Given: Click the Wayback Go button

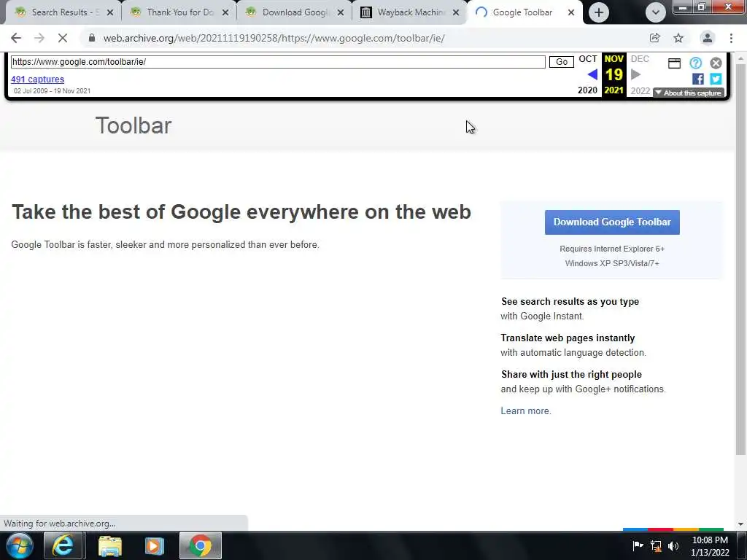Looking at the screenshot, I should (x=561, y=62).
